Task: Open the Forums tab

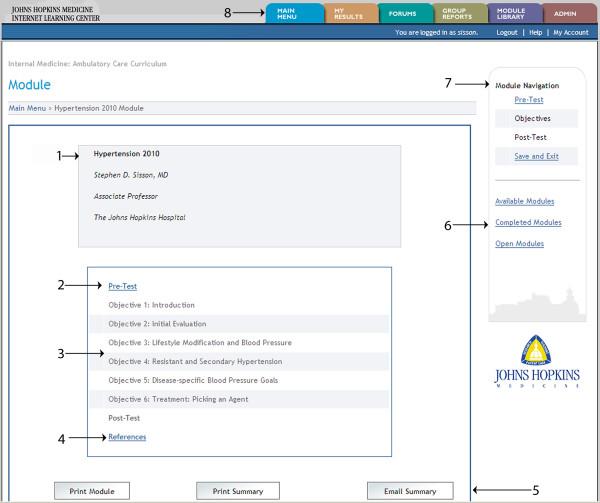Action: 406,13
